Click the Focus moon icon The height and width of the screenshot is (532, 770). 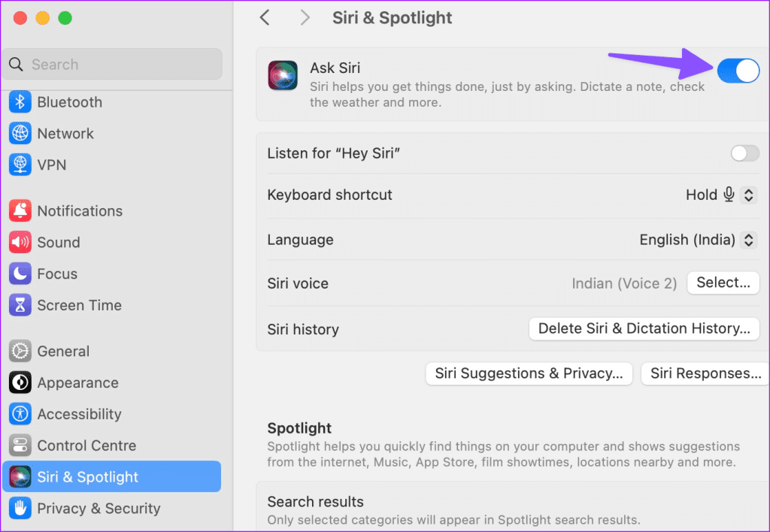click(20, 274)
